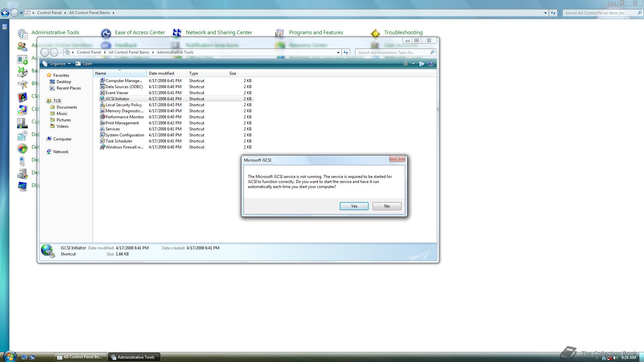Click the volume icon in system tray

coord(615,358)
